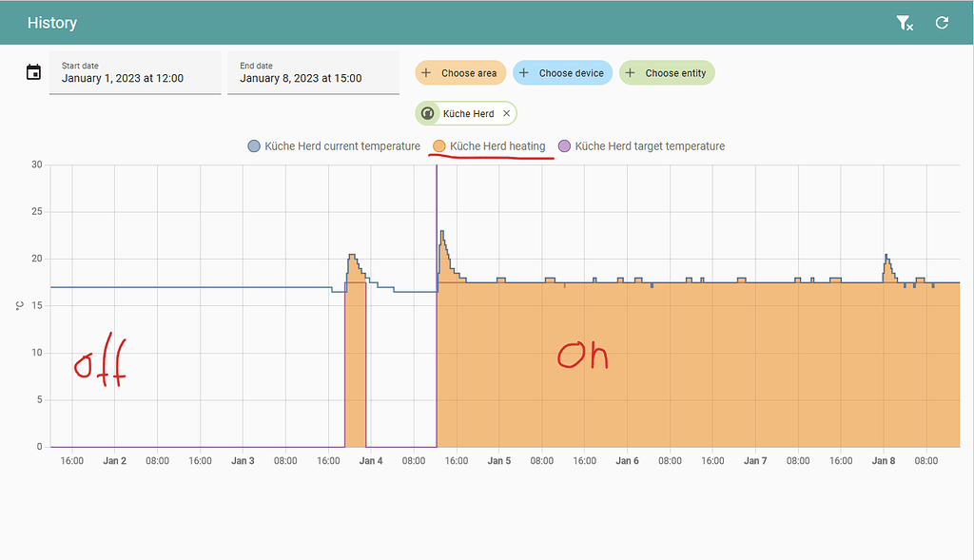This screenshot has width=974, height=560.
Task: Open the calendar icon beside the dates
Action: [x=33, y=71]
